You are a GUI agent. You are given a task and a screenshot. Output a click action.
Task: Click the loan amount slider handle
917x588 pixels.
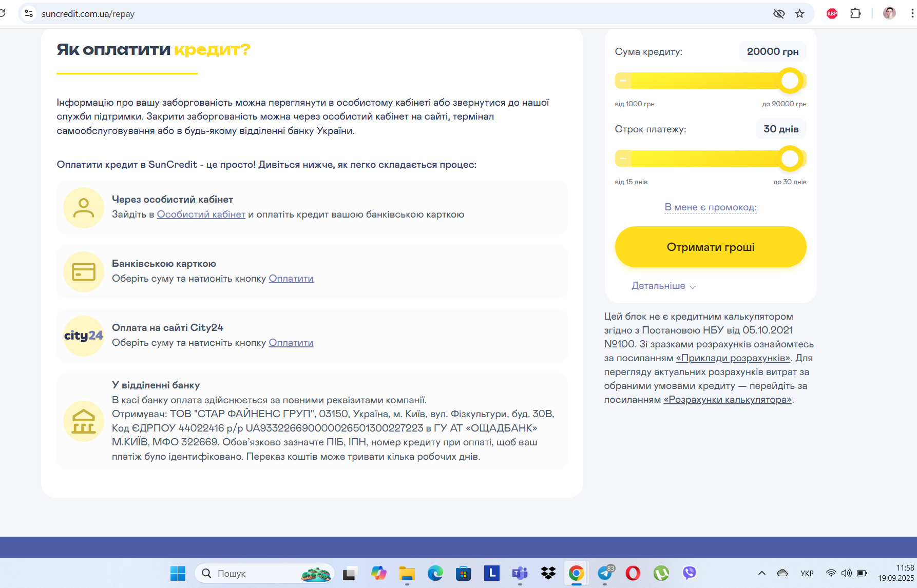[x=790, y=81]
